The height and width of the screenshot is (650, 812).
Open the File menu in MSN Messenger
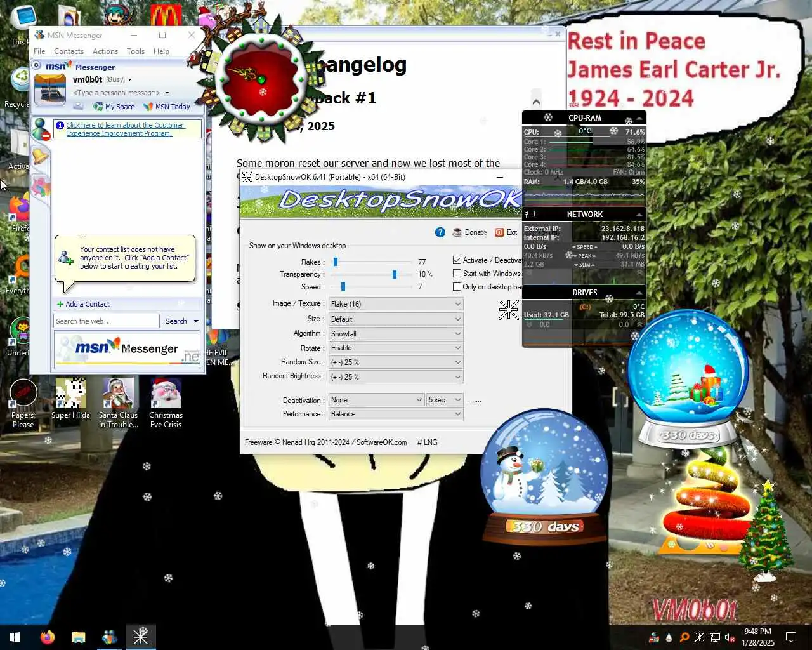[39, 51]
